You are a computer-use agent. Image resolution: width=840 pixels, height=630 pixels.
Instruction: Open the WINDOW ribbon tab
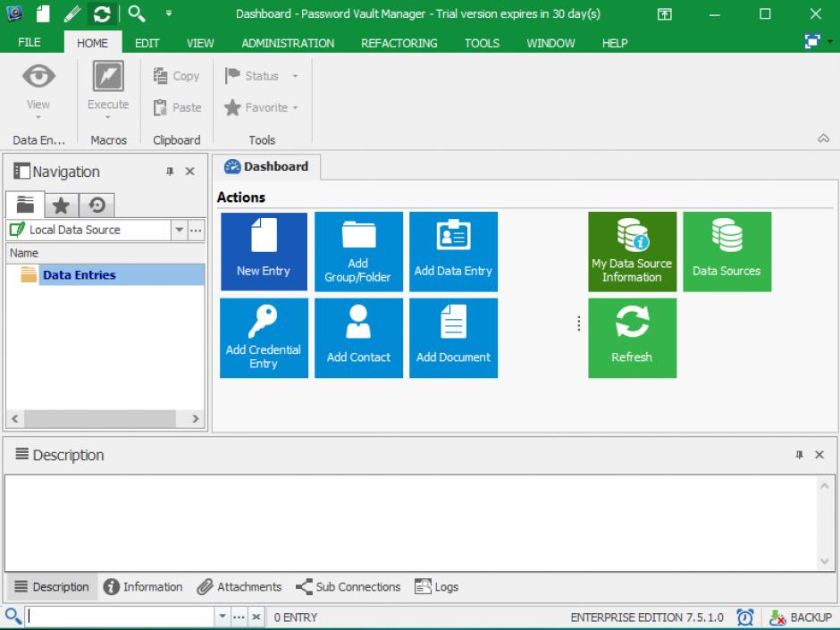point(550,43)
